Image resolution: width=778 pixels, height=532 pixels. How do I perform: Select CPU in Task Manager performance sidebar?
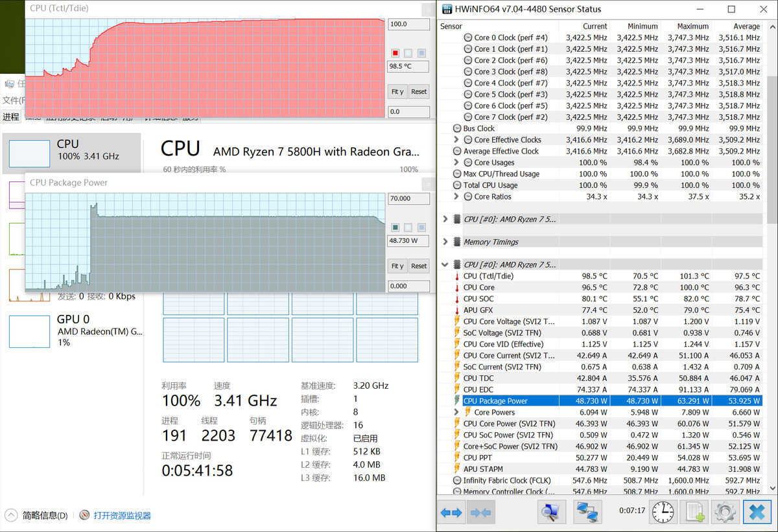tap(71, 154)
